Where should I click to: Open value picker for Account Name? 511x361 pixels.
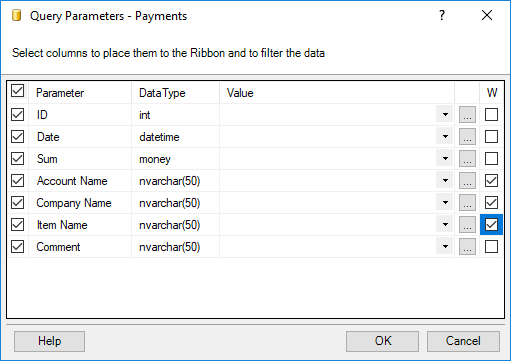467,181
